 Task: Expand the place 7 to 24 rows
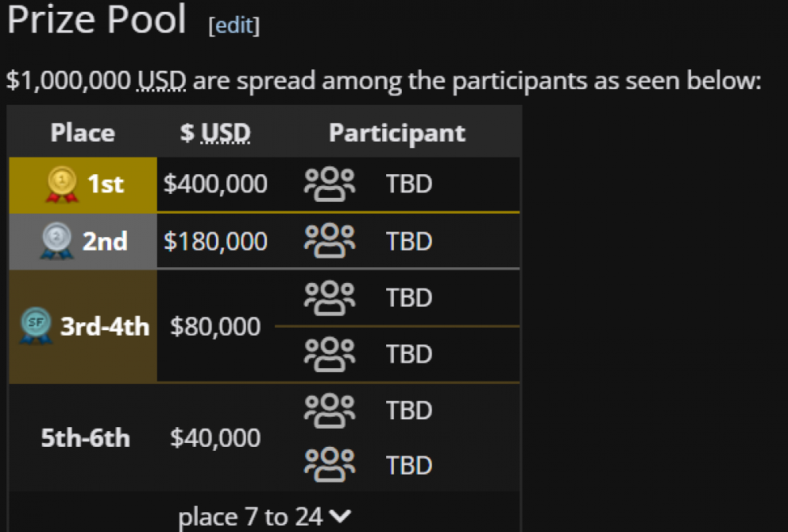pyautogui.click(x=264, y=516)
